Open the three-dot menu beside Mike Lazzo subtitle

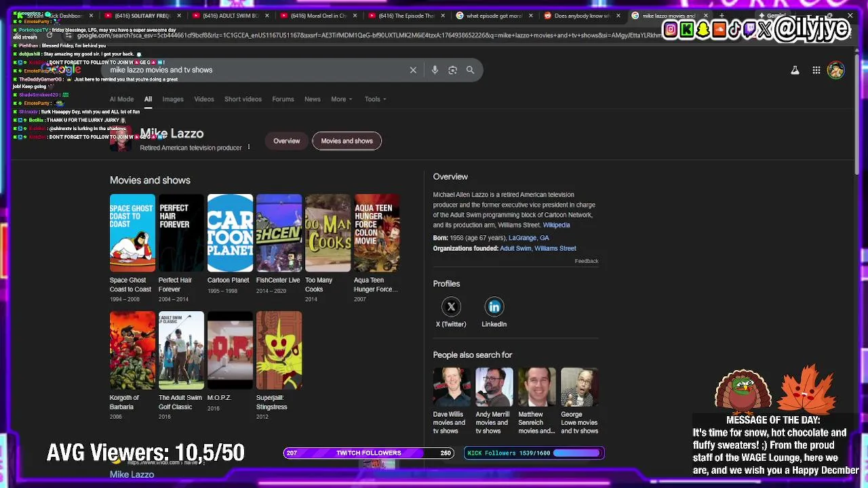point(249,147)
